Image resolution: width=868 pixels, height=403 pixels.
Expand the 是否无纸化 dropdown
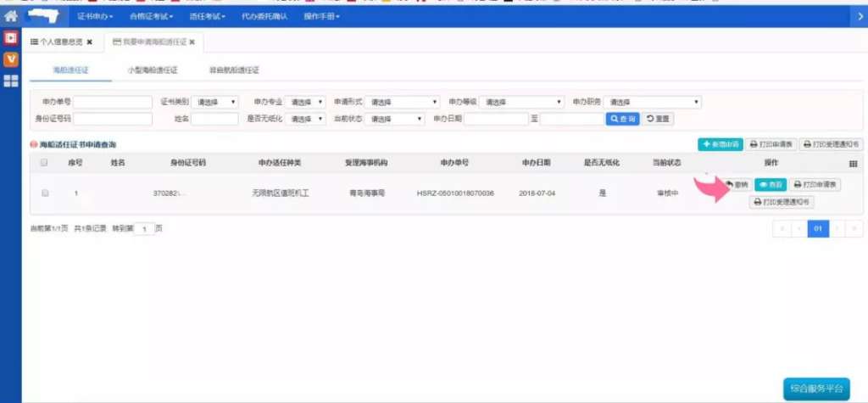click(305, 119)
